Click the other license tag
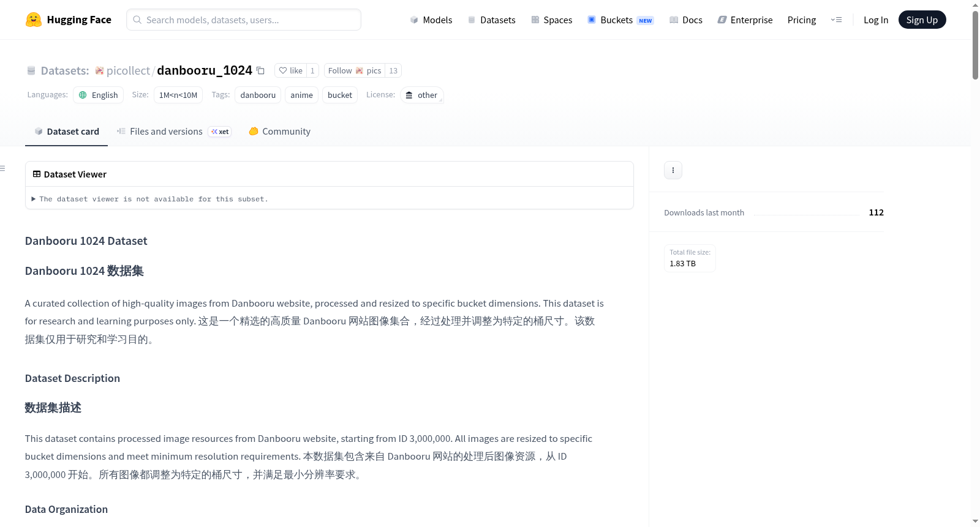 click(x=421, y=95)
